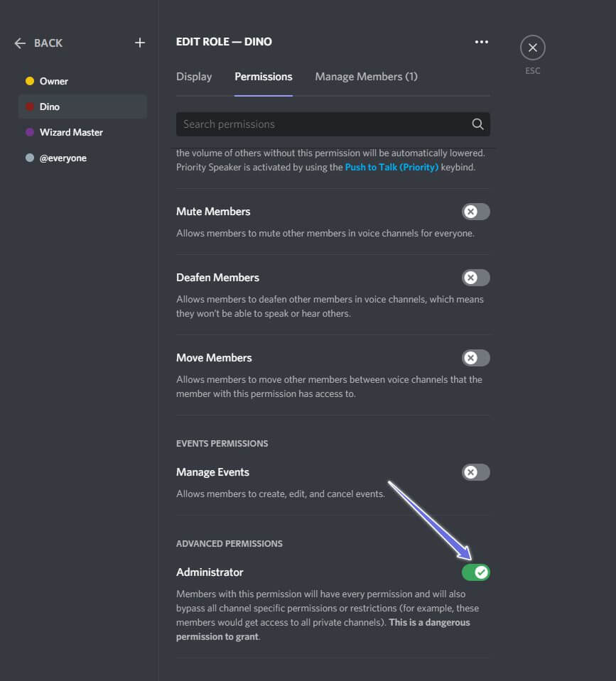Turn on the Move Members switch

click(476, 358)
